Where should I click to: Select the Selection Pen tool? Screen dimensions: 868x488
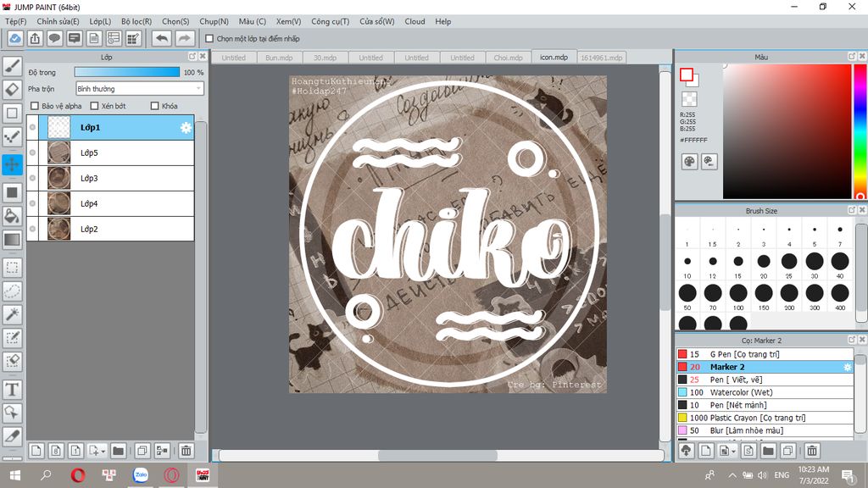click(x=12, y=338)
